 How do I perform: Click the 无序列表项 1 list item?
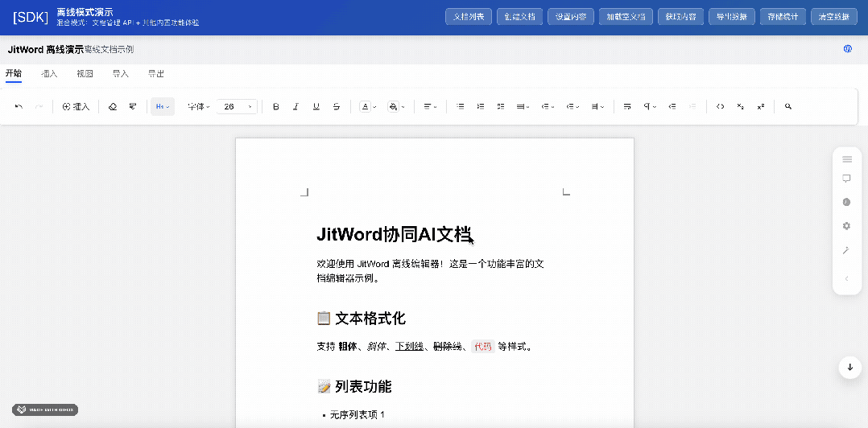click(x=357, y=415)
